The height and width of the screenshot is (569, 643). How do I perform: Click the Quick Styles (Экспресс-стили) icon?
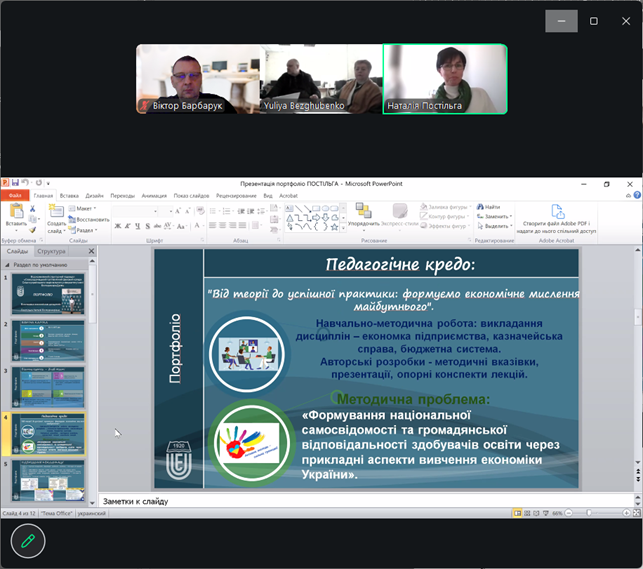pos(399,211)
